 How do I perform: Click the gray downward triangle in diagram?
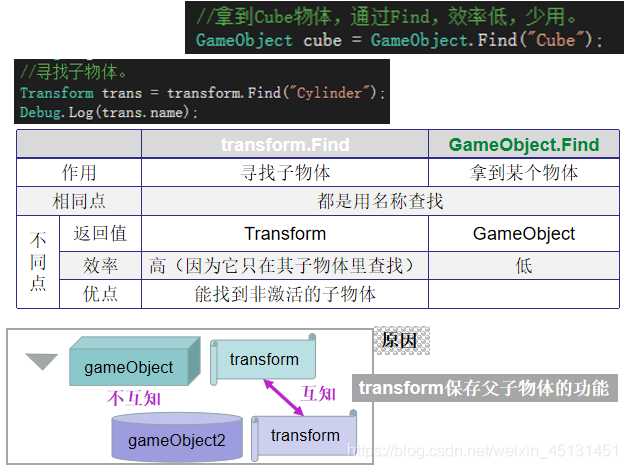[x=42, y=361]
